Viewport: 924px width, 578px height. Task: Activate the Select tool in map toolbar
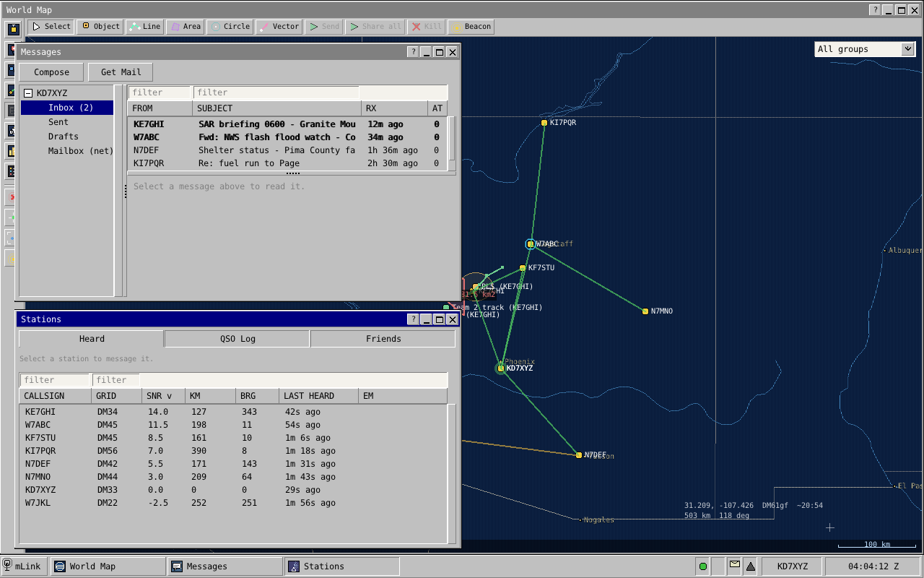point(51,27)
